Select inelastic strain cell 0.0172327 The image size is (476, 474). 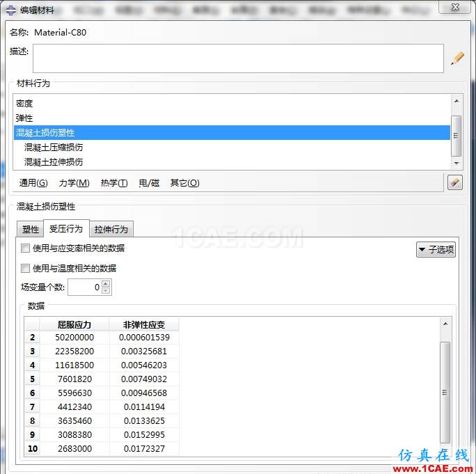(x=144, y=449)
